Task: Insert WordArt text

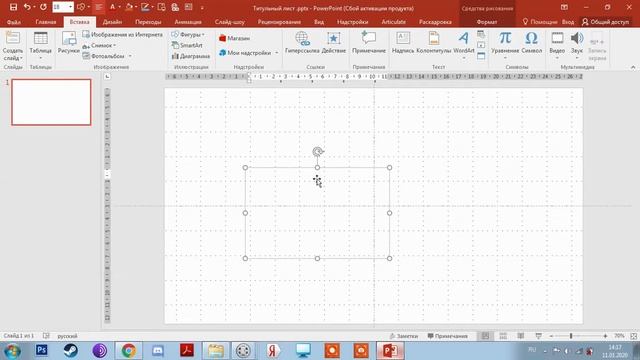Action: tap(464, 44)
